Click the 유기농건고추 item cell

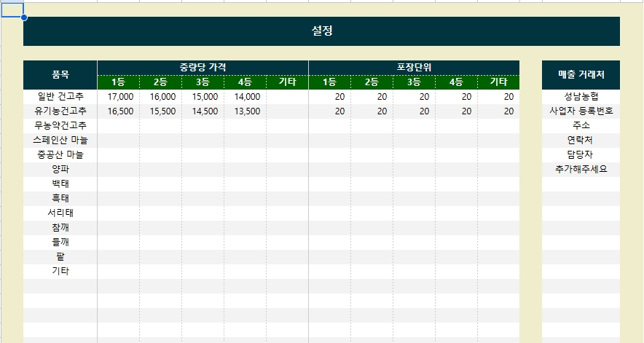pyautogui.click(x=60, y=111)
